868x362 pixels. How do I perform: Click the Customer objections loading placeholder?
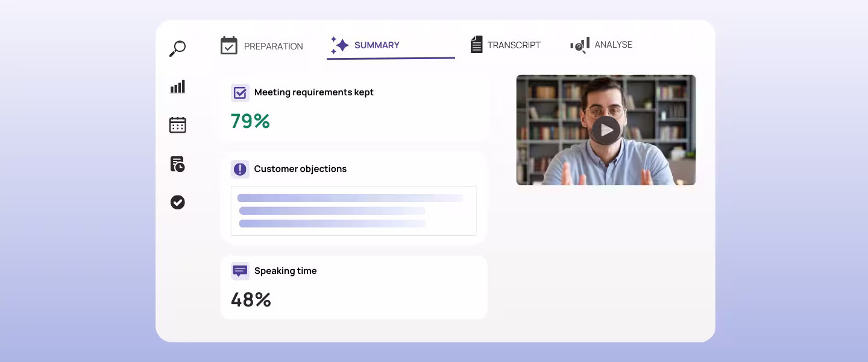(x=354, y=211)
